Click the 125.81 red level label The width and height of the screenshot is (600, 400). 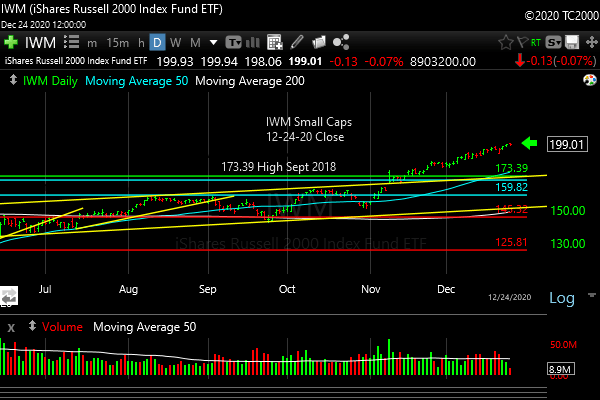coord(511,242)
